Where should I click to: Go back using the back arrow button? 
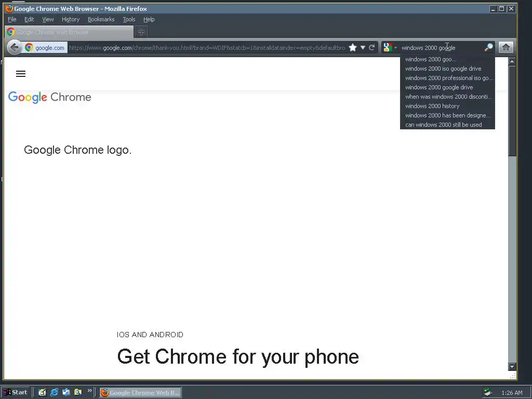click(x=14, y=47)
